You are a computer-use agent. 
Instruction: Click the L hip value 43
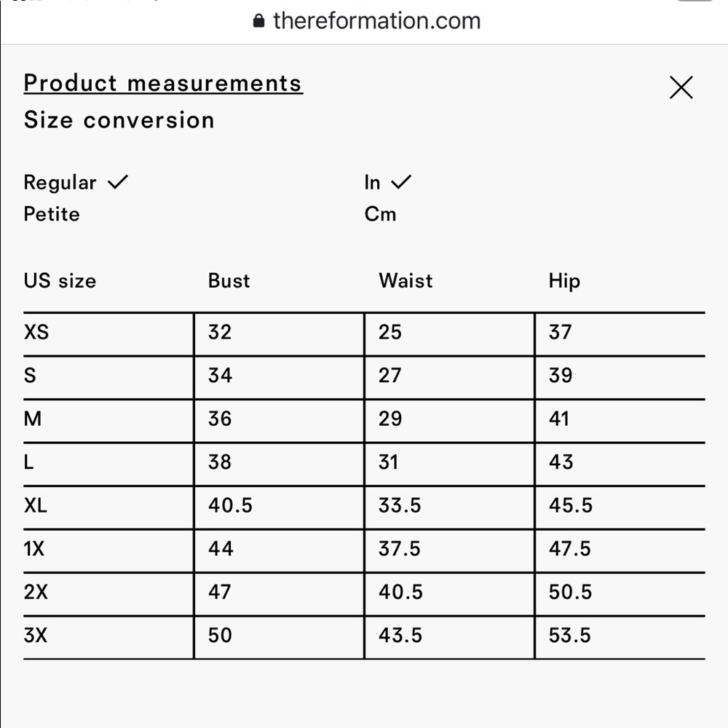point(561,462)
